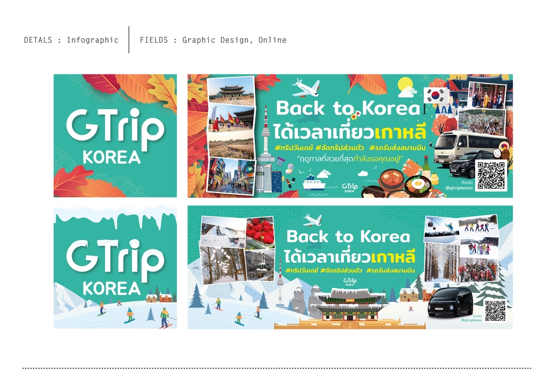Click the bibimbap bowl illustration

click(417, 184)
